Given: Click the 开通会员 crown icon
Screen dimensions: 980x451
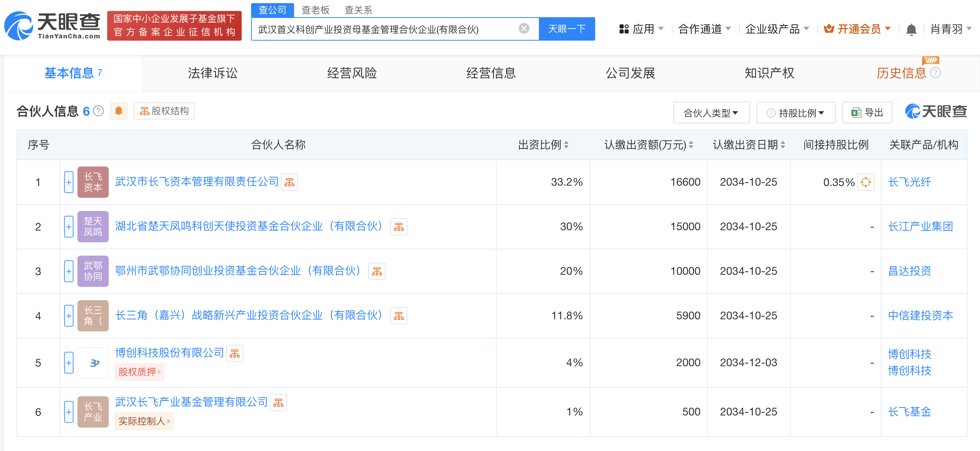Looking at the screenshot, I should (829, 29).
